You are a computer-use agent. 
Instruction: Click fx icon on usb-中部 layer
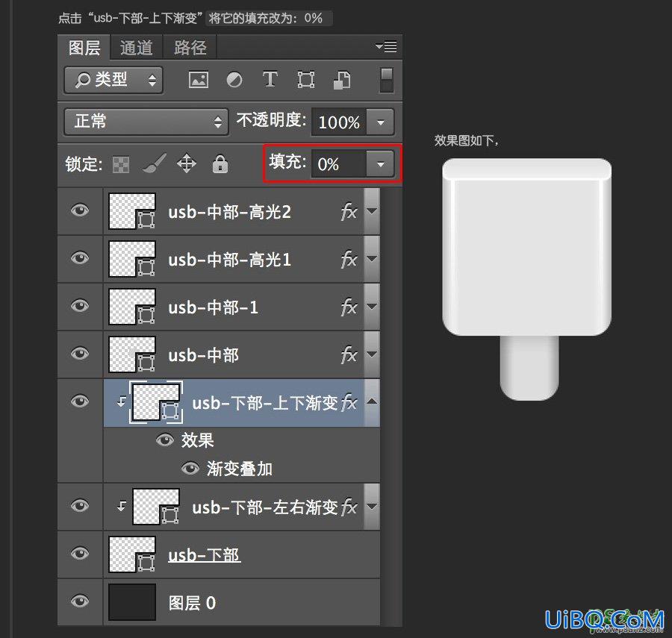point(349,354)
